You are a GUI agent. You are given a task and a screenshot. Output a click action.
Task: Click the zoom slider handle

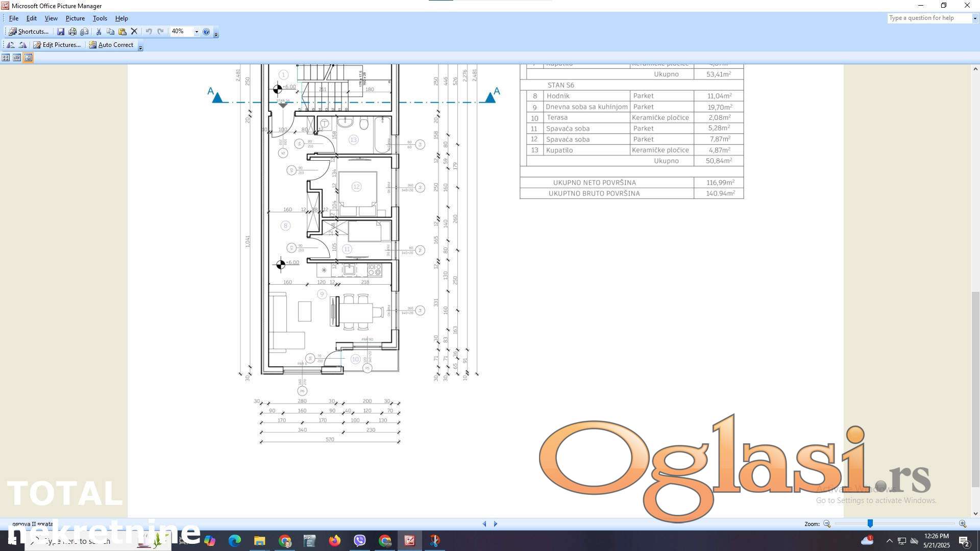(870, 523)
